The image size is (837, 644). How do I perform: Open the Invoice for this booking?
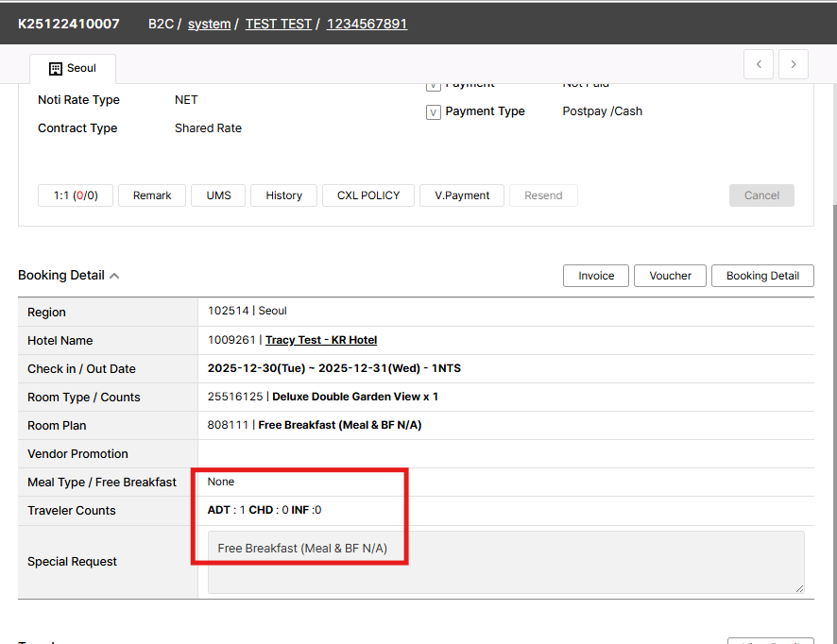point(596,276)
